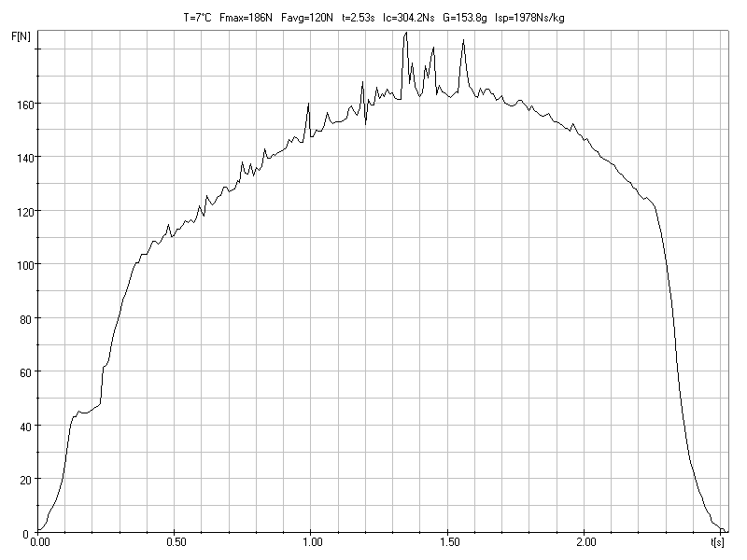This screenshot has width=747, height=560.
Task: Click the 40 label on force axis
Action: coord(23,427)
